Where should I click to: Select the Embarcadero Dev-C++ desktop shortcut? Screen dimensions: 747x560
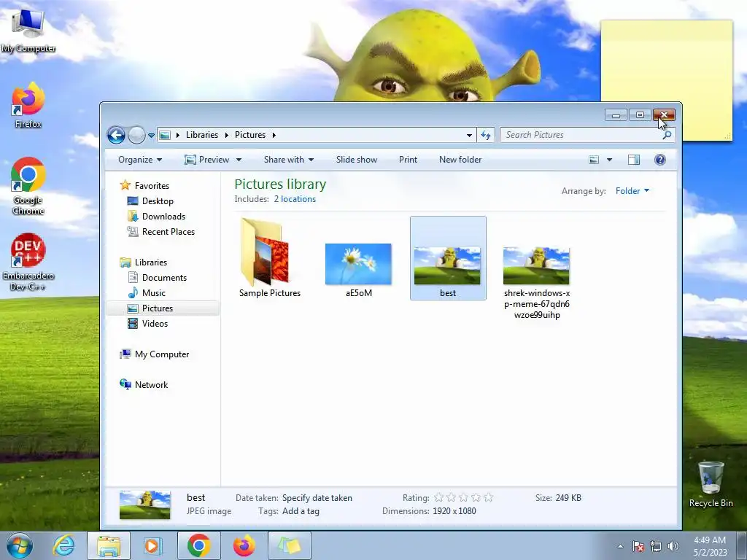pos(28,262)
